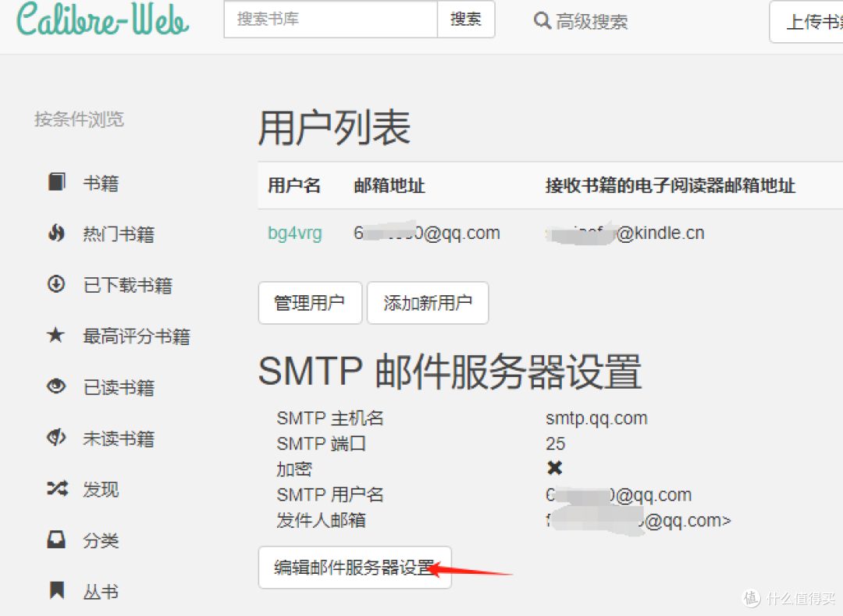Image resolution: width=843 pixels, height=616 pixels.
Task: Click the download icon for 已下载书籍
Action: pyautogui.click(x=56, y=284)
